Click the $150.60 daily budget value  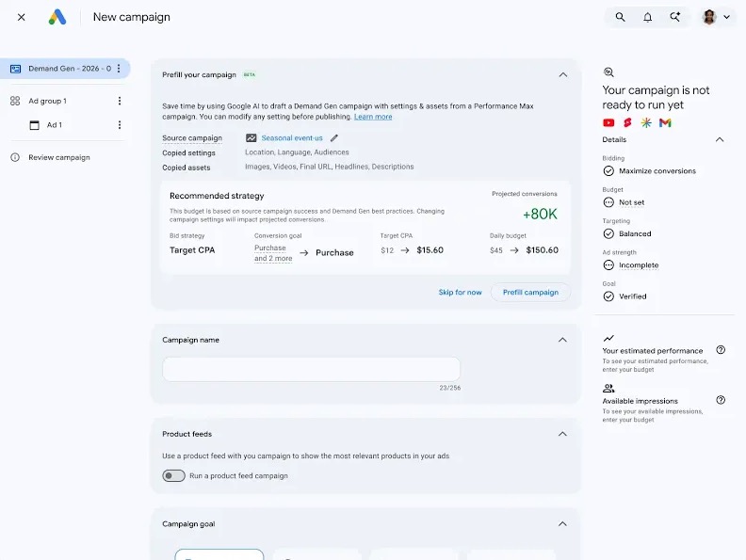click(542, 250)
